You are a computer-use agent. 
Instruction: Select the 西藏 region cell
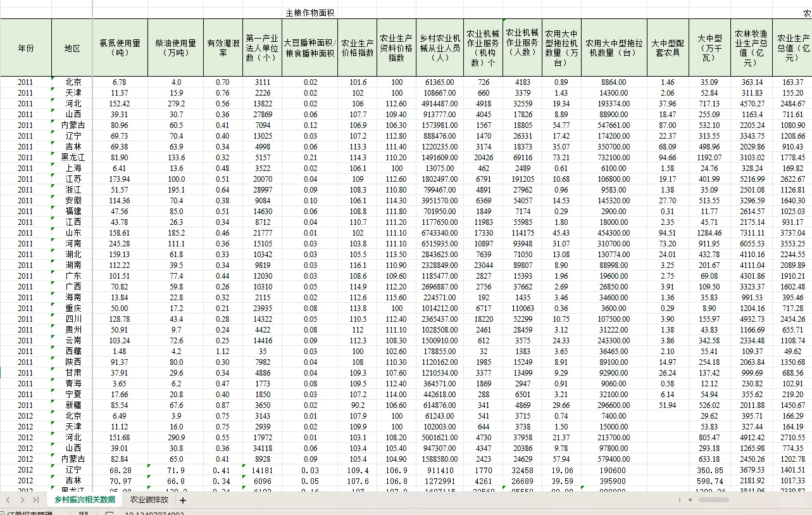pos(70,351)
